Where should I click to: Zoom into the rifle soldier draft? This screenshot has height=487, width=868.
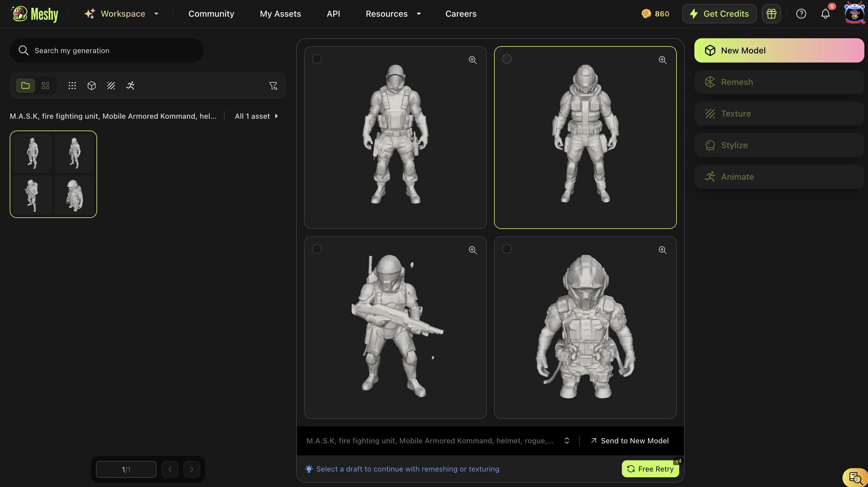(x=473, y=250)
